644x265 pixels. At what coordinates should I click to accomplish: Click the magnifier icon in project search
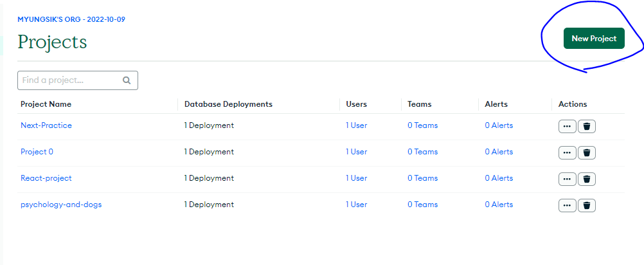point(127,80)
